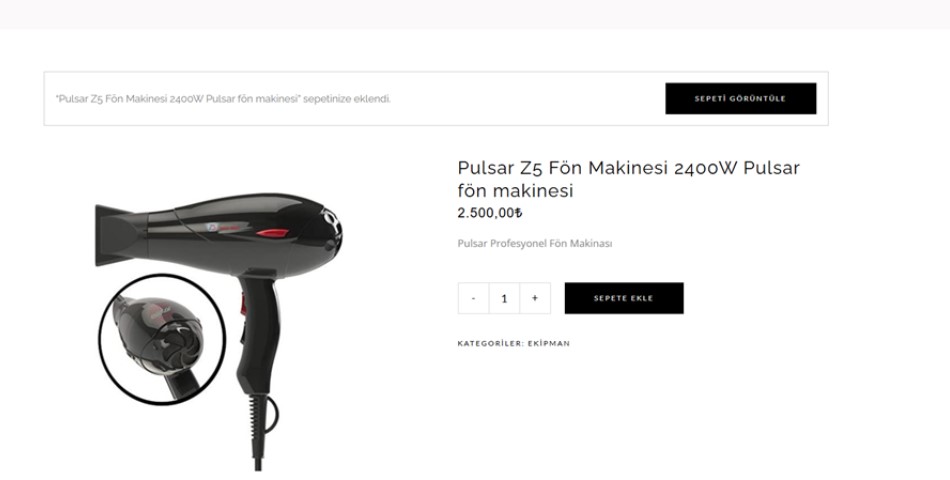
Task: Click the 2.500,00₺ price text
Action: click(x=490, y=213)
